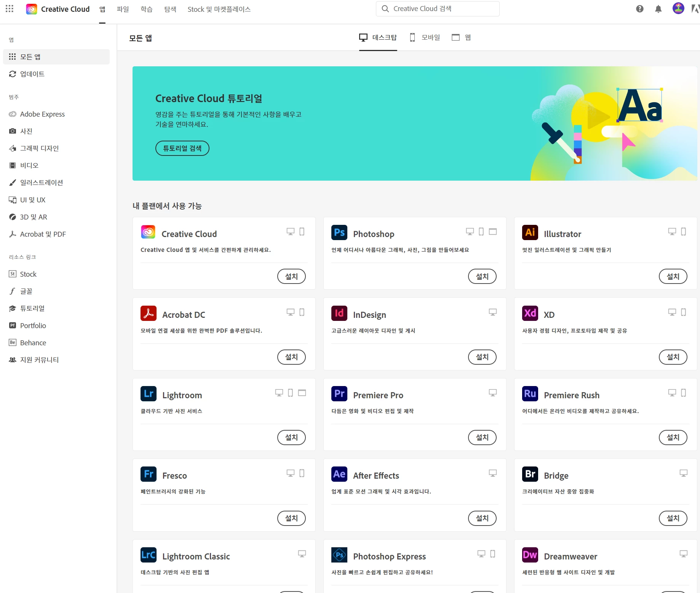
Task: Open the 탐색 menu in top navigation
Action: pyautogui.click(x=170, y=9)
